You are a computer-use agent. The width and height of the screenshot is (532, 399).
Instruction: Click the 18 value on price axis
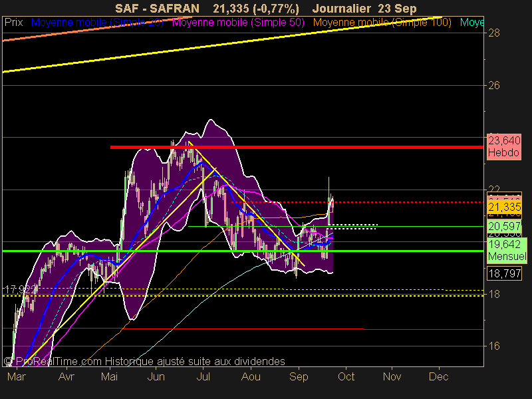[494, 294]
